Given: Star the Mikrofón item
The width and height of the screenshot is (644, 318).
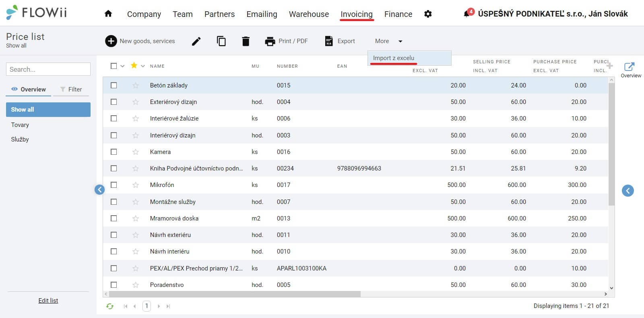Looking at the screenshot, I should point(136,185).
